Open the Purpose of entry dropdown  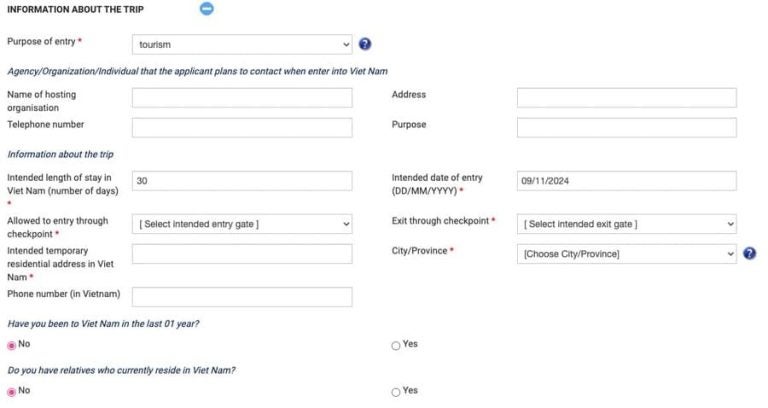coord(242,44)
